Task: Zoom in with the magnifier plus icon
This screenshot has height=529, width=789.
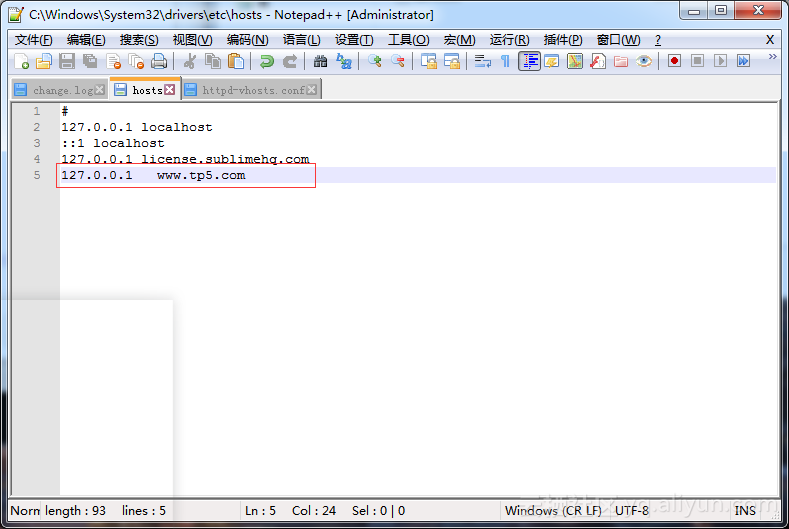Action: coord(374,61)
